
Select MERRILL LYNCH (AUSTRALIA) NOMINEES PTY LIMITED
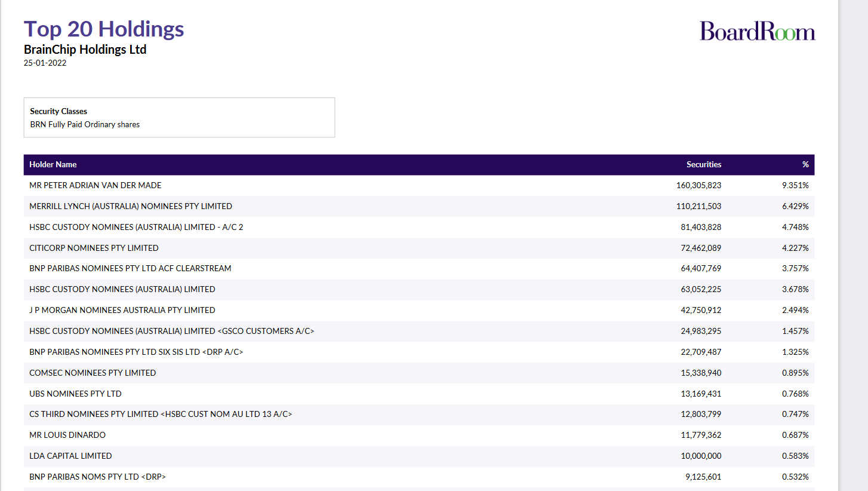tap(131, 206)
